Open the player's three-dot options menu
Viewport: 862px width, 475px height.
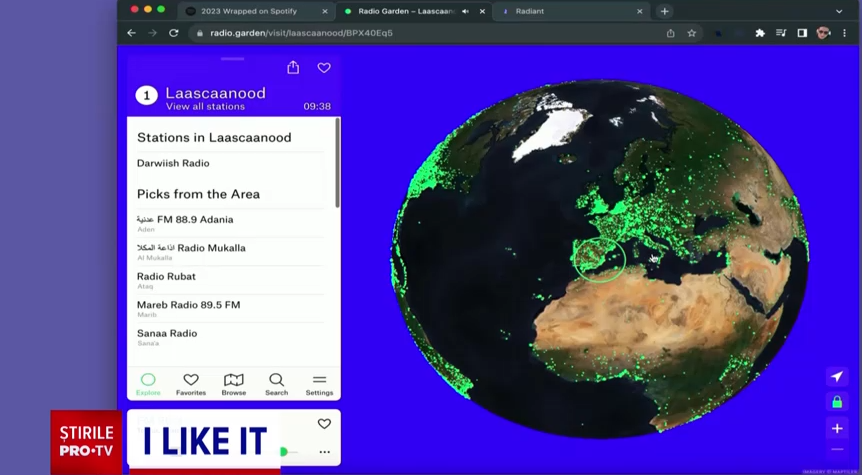(324, 452)
